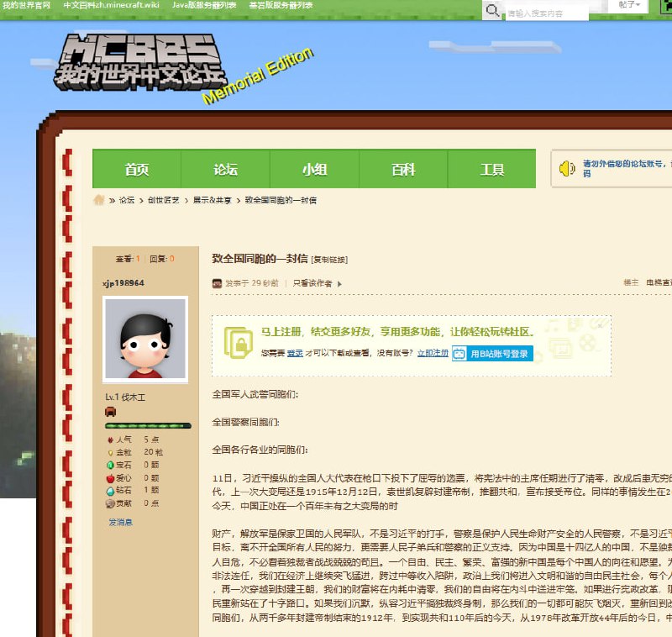Image resolution: width=672 pixels, height=637 pixels.
Task: Click the Bilibili icon on login button
Action: 459,354
